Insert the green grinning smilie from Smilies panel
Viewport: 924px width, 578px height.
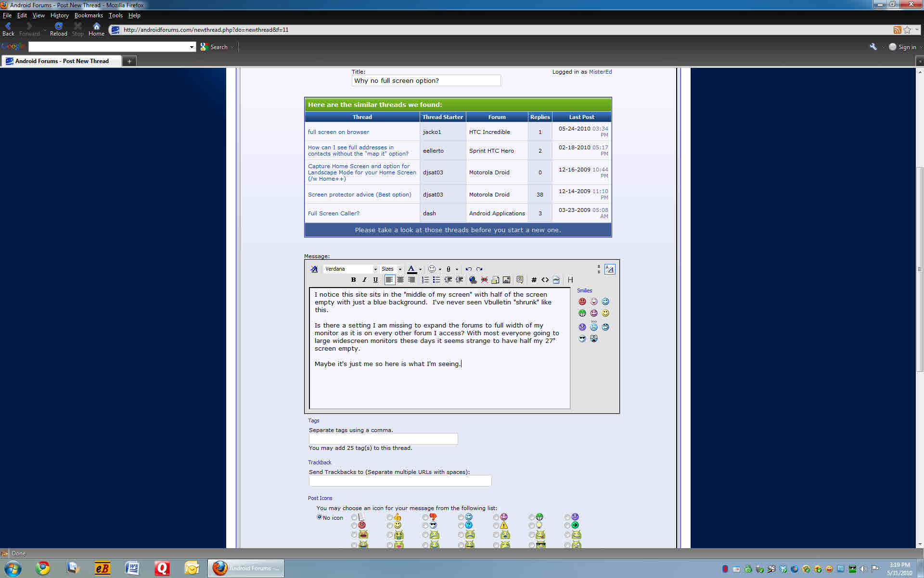point(582,313)
